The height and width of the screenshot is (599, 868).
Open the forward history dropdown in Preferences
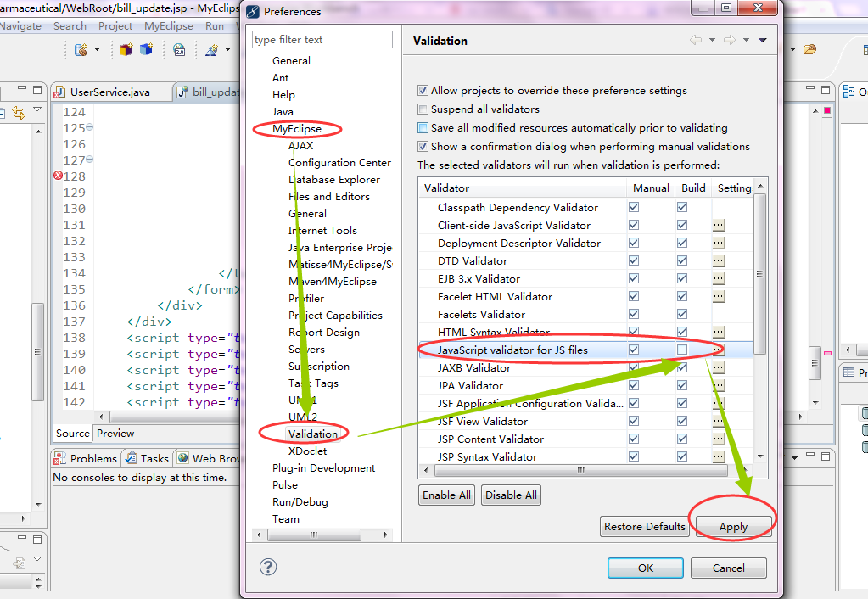click(746, 40)
